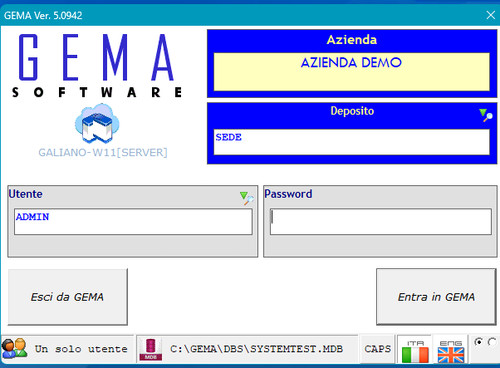Click the Azienda heading label
This screenshot has height=368, width=500.
pyautogui.click(x=352, y=40)
